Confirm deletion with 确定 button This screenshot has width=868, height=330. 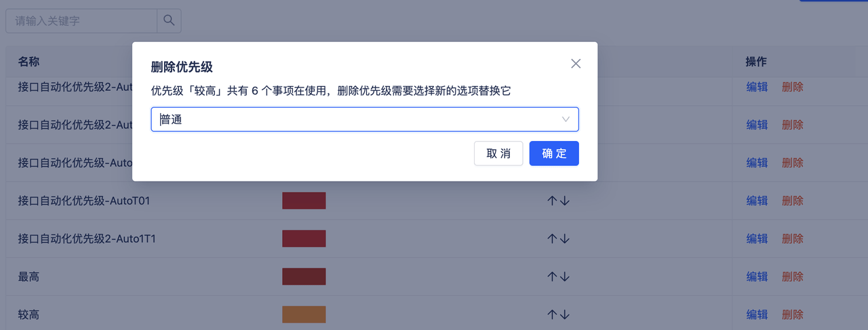point(554,153)
